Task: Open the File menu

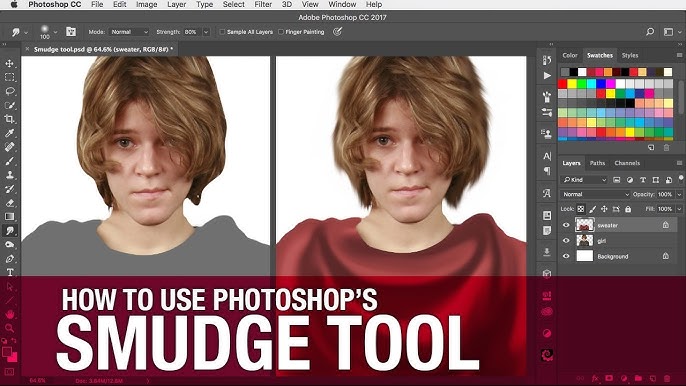Action: point(97,4)
